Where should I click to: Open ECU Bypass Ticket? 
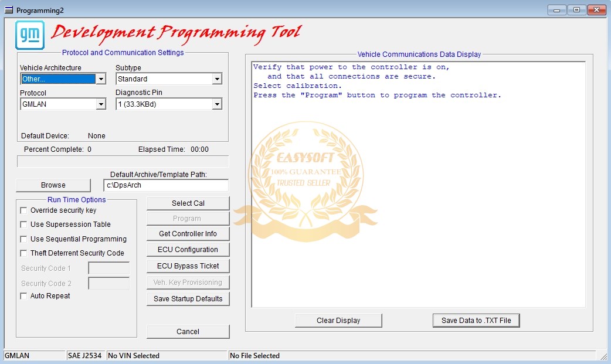pos(188,266)
